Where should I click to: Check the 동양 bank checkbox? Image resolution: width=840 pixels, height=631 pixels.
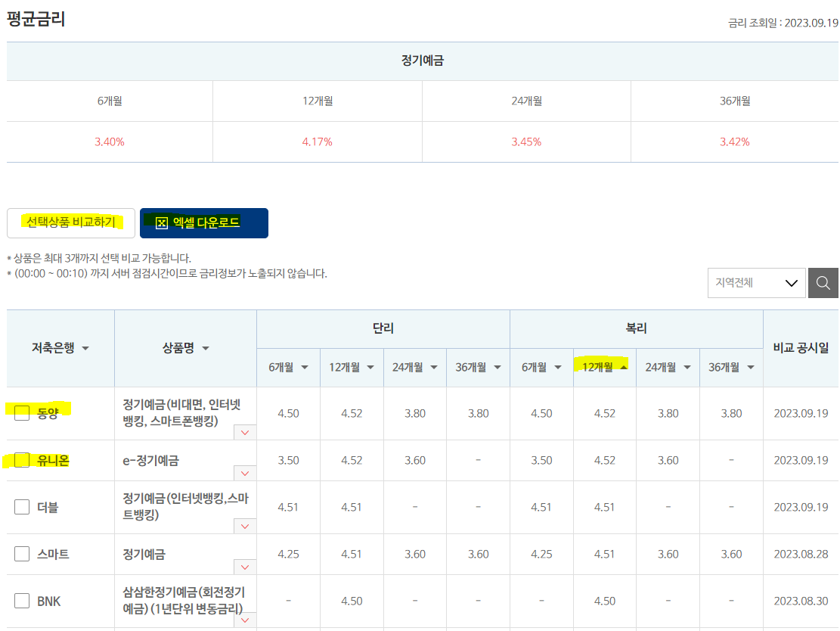[x=22, y=412]
